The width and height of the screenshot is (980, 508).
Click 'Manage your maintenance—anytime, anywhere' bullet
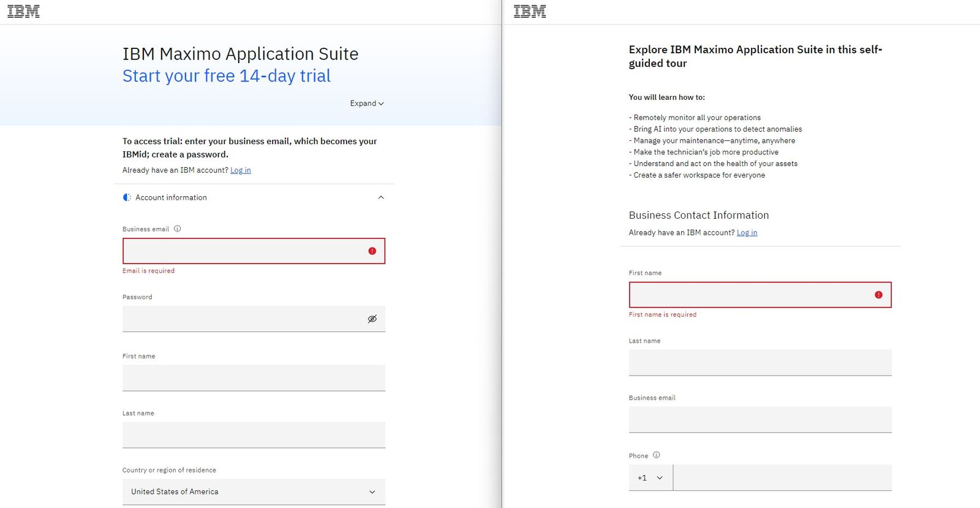(x=712, y=141)
